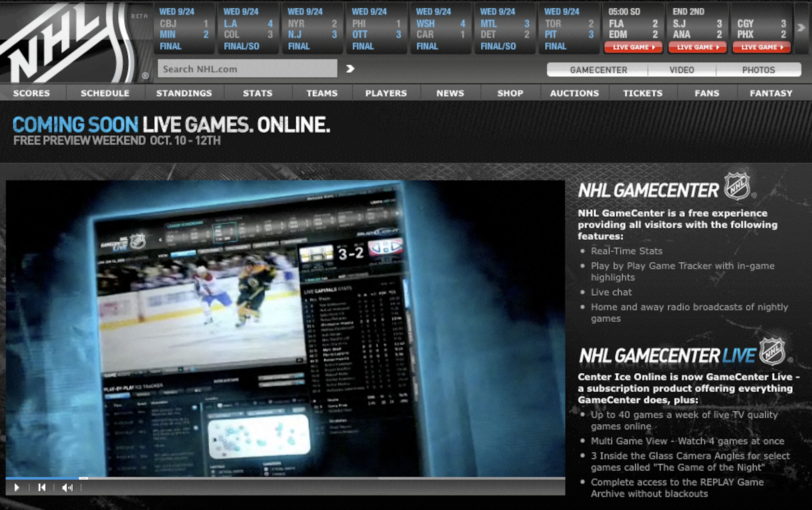Click the 'Real-Time Stats' bullet text
Screen dimensions: 812x510
pyautogui.click(x=626, y=251)
